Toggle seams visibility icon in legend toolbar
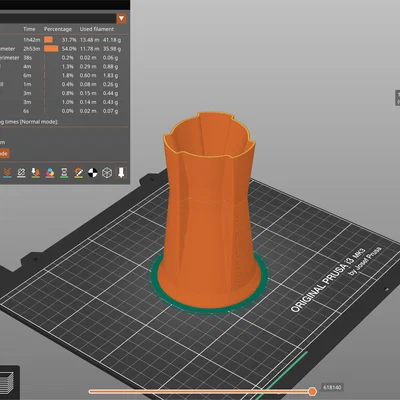The width and height of the screenshot is (400, 400). (21, 173)
